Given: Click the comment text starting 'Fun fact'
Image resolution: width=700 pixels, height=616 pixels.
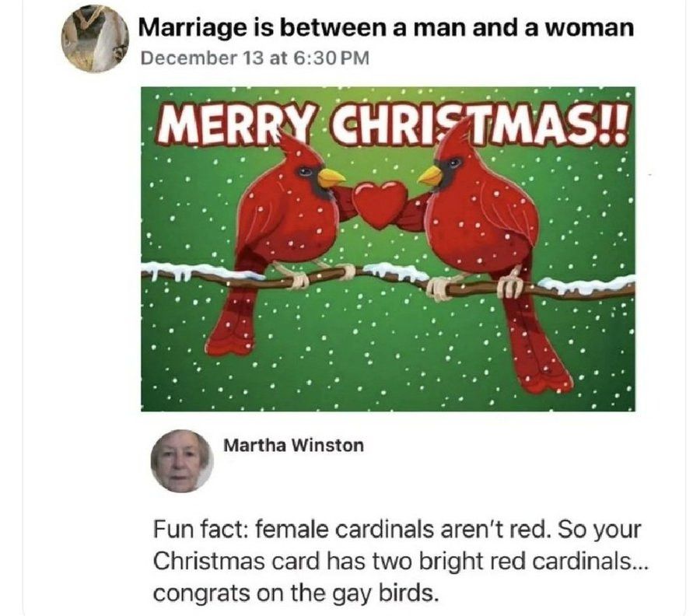Looking at the screenshot, I should coord(400,561).
